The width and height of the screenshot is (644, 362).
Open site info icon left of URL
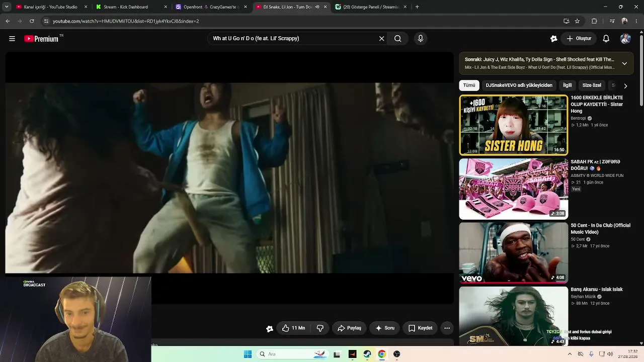[x=46, y=21]
